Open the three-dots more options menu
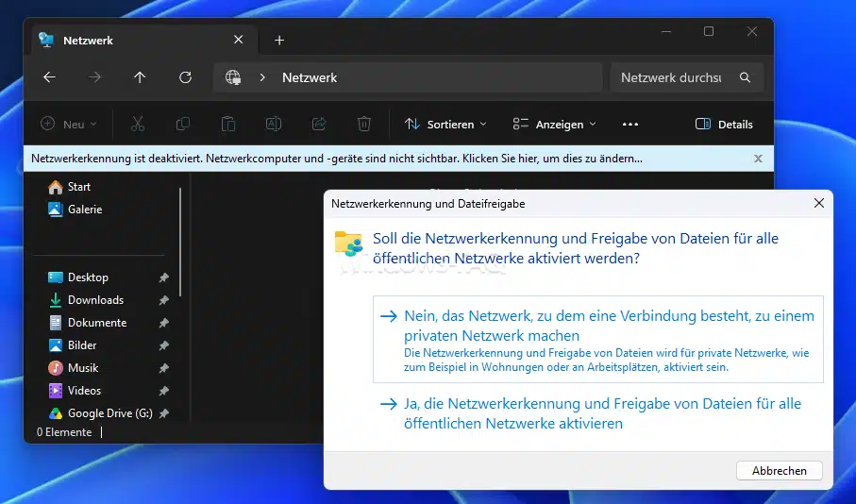The height and width of the screenshot is (504, 856). pos(630,125)
